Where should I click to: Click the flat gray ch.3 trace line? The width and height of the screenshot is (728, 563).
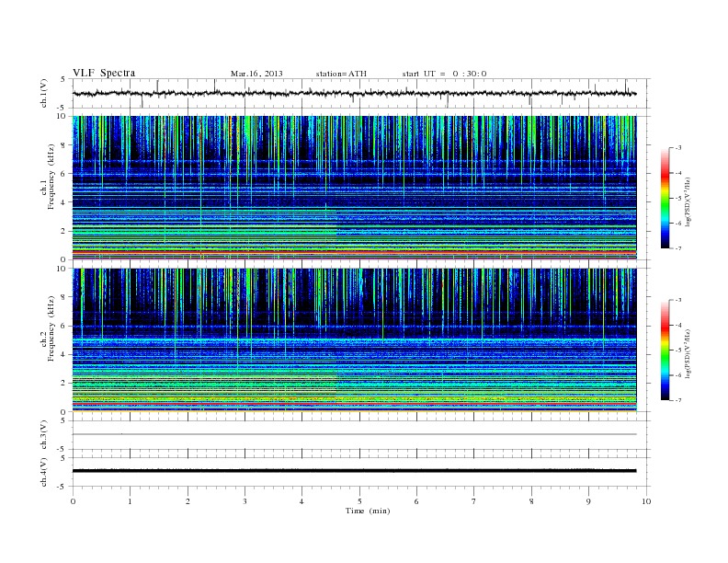[x=354, y=434]
